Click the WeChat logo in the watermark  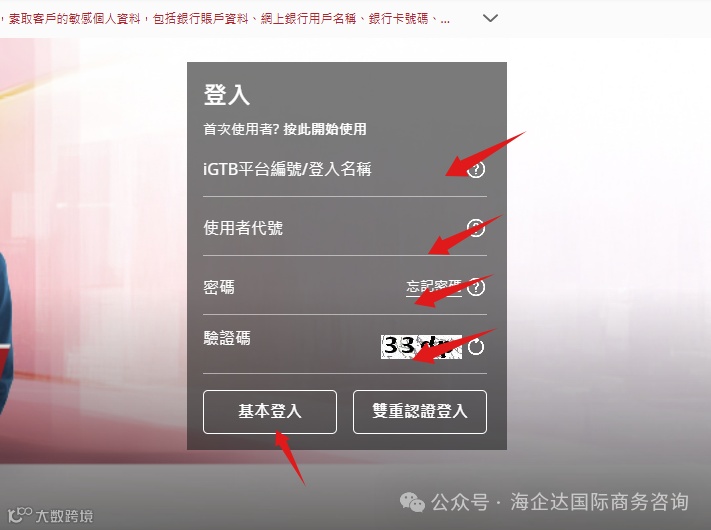[412, 502]
